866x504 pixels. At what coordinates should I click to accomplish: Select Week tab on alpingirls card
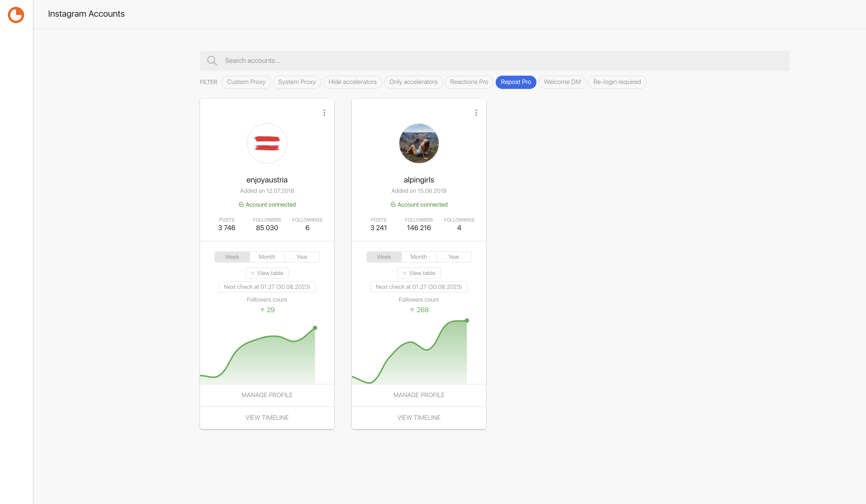click(x=384, y=257)
